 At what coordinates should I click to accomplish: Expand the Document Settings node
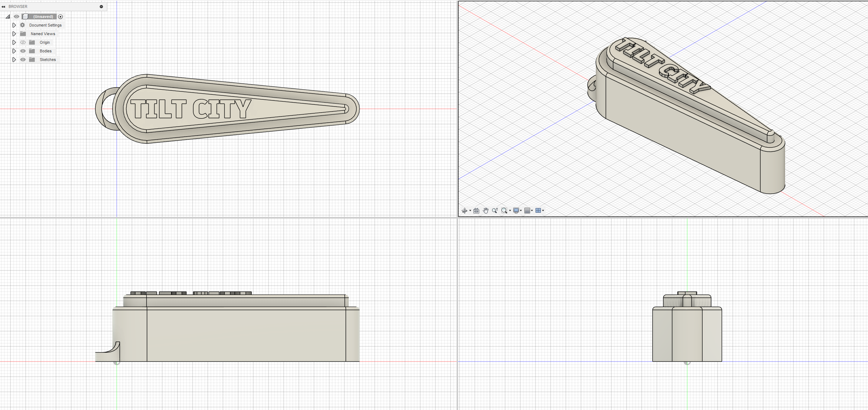coord(14,25)
